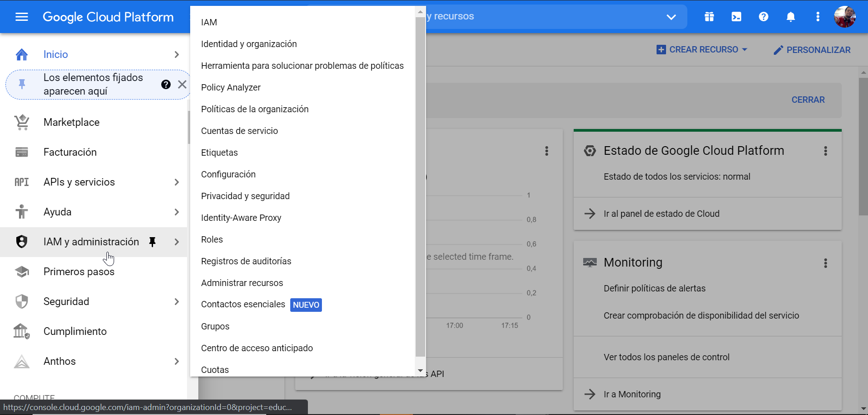This screenshot has width=868, height=415.
Task: Click the Facturación card icon
Action: point(22,152)
